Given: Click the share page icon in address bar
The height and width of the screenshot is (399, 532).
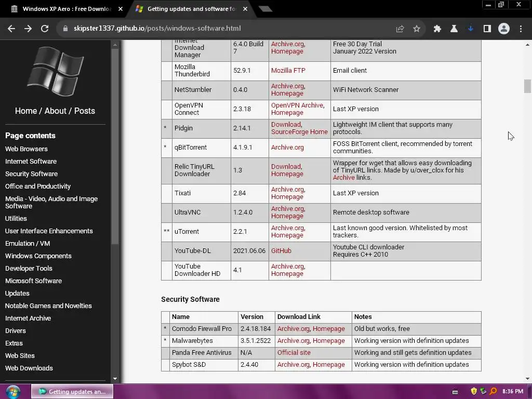Looking at the screenshot, I should pos(400,29).
